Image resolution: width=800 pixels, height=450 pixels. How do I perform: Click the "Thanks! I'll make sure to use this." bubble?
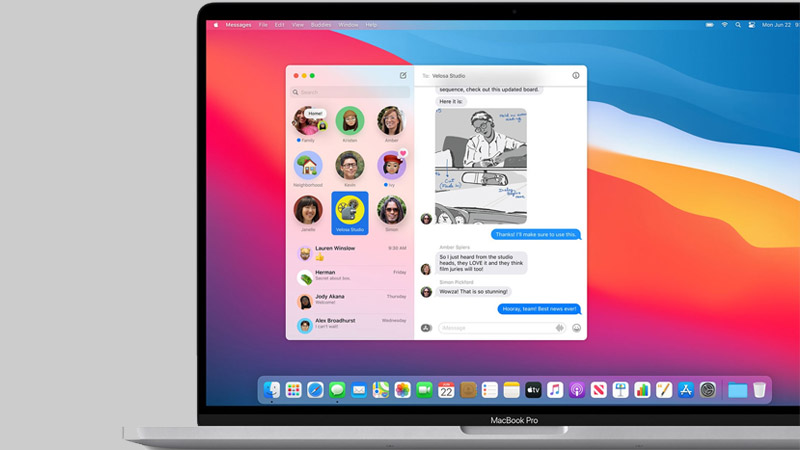pos(536,235)
